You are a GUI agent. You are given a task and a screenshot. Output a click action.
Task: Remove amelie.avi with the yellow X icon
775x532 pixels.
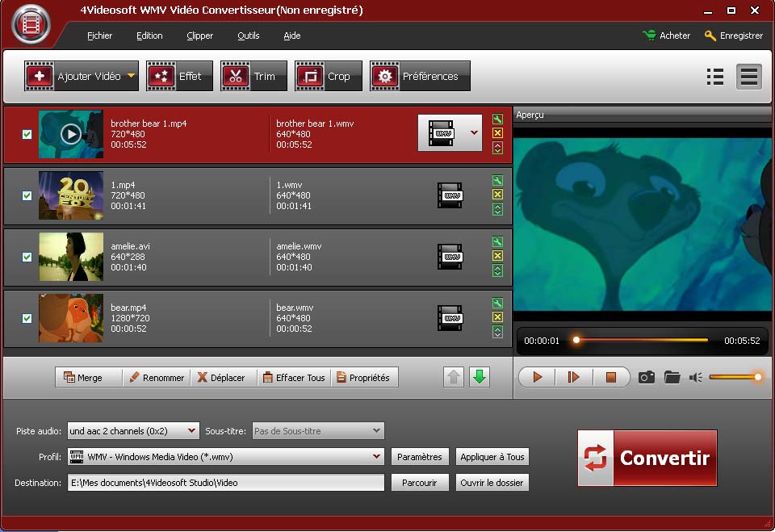click(x=497, y=256)
